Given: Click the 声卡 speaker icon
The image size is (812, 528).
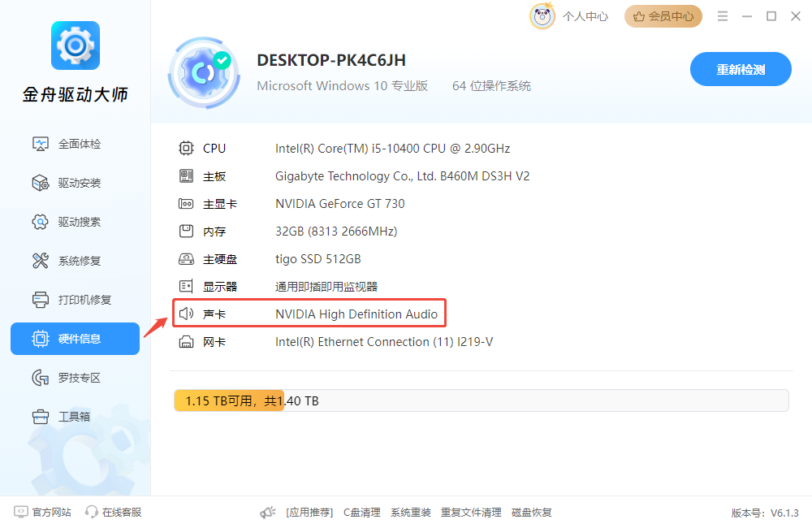Looking at the screenshot, I should [x=186, y=314].
